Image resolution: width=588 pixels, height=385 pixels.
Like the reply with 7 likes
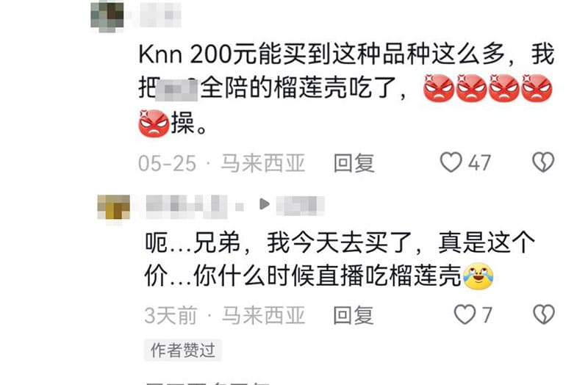pos(465,314)
